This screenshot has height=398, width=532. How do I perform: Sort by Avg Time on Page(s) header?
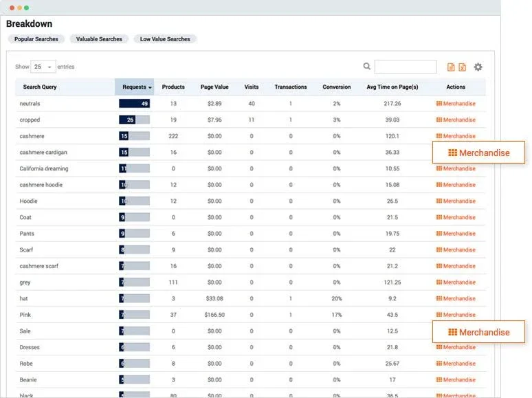pyautogui.click(x=392, y=87)
